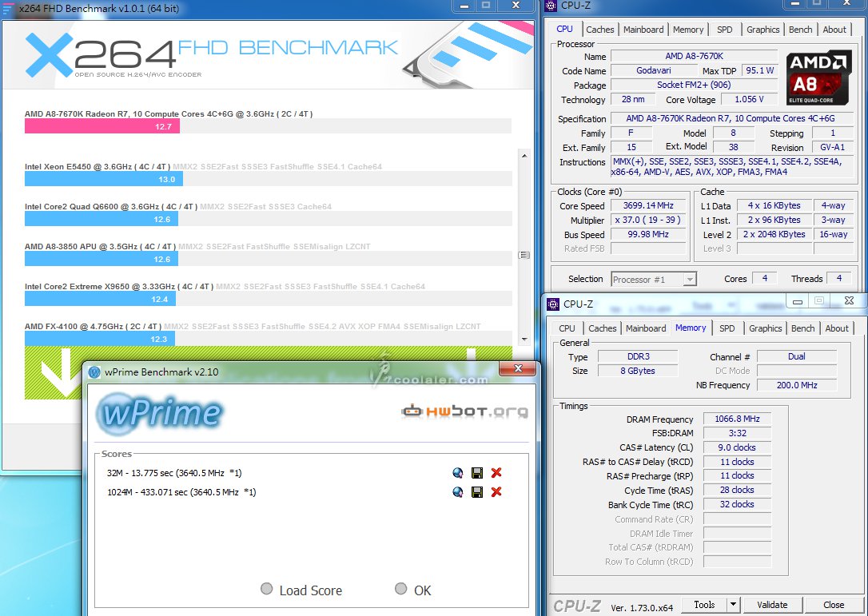
Task: Click the Tools button in CPU-Z
Action: pos(703,604)
